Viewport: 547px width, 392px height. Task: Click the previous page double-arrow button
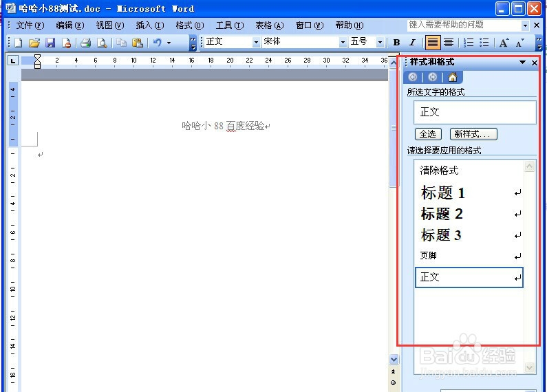click(394, 371)
